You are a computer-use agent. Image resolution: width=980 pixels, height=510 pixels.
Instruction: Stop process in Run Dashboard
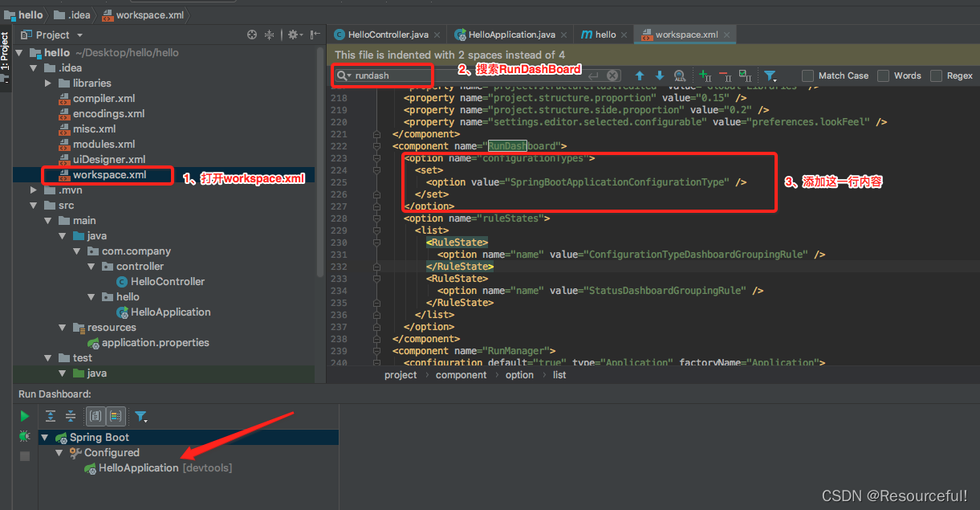(25, 455)
